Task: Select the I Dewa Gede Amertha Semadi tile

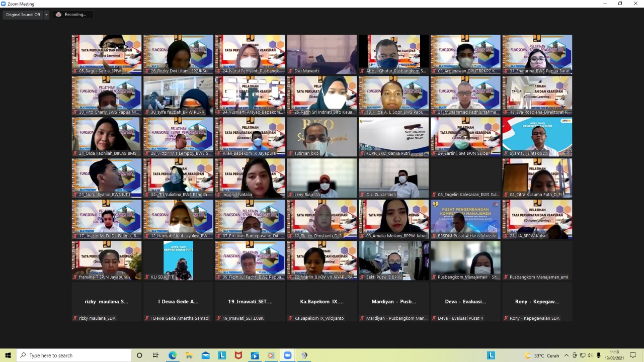Action: [x=178, y=302]
